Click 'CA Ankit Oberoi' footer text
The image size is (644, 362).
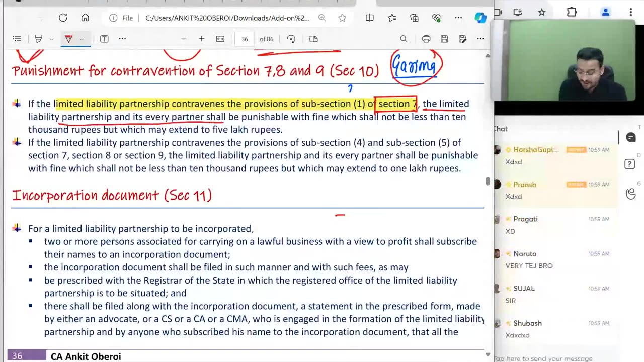tap(86, 356)
